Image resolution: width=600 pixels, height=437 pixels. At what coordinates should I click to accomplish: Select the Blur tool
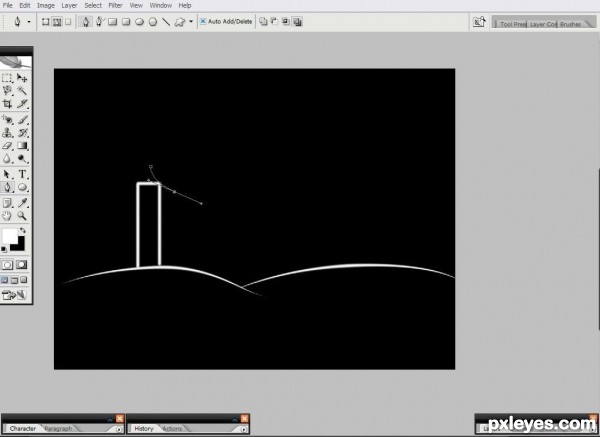pos(7,158)
